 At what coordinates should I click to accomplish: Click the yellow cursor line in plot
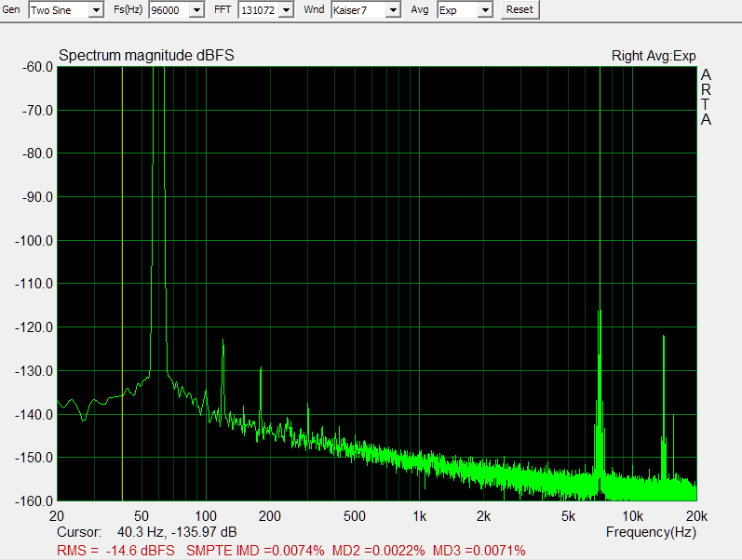click(122, 284)
